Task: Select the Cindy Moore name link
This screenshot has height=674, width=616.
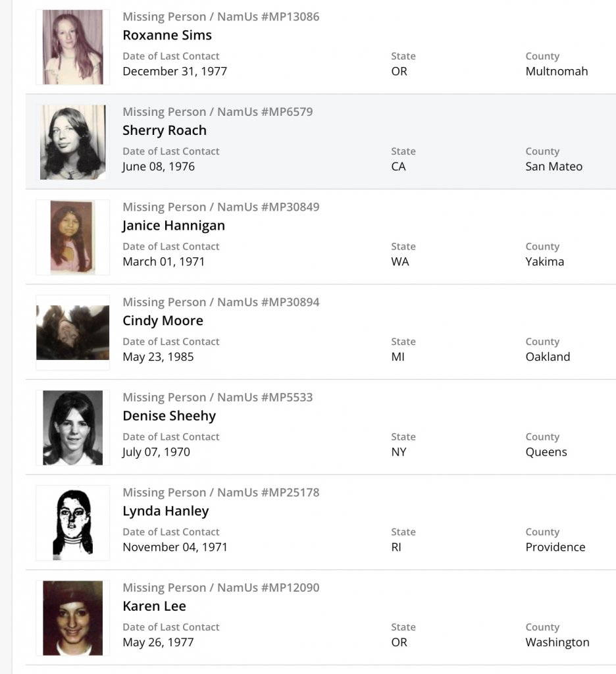Action: point(163,321)
